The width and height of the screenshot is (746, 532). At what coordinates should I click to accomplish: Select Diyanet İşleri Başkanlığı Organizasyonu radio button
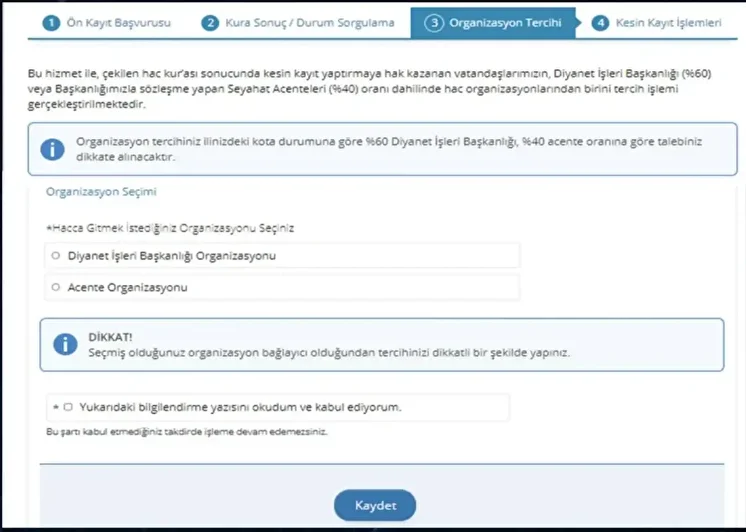[x=55, y=256]
